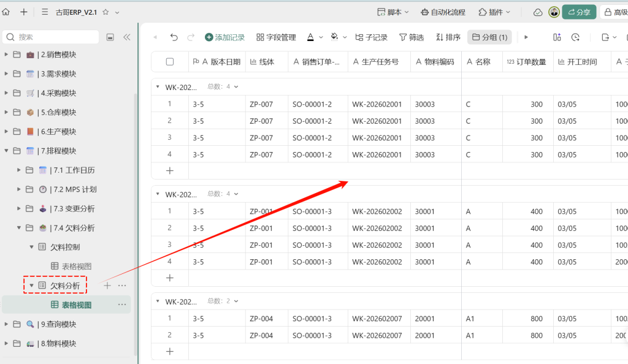Open the user avatar profile
Screen dimensions: 628x364
(x=554, y=12)
